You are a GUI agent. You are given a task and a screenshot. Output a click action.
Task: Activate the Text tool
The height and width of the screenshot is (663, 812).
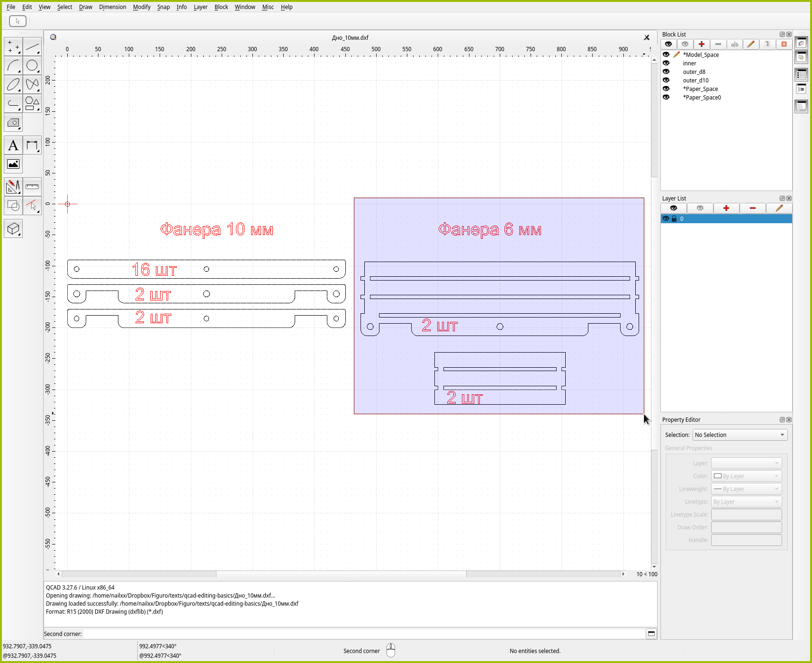tap(13, 145)
